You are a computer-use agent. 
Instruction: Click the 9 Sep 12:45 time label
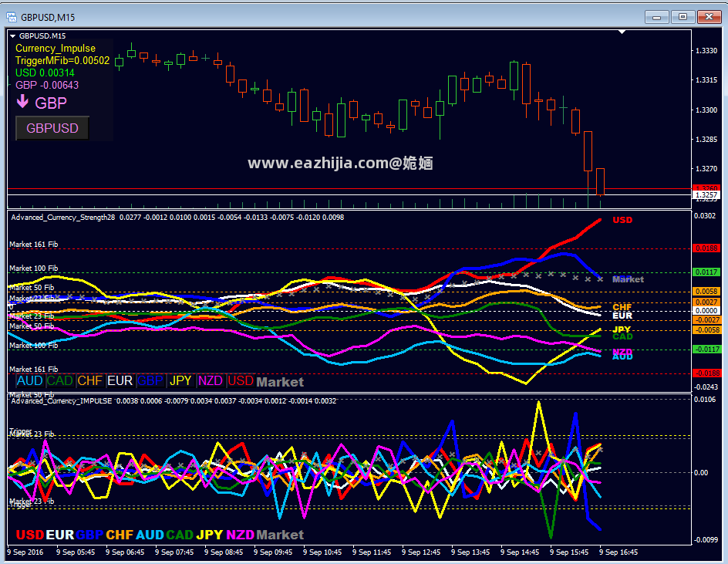(420, 552)
